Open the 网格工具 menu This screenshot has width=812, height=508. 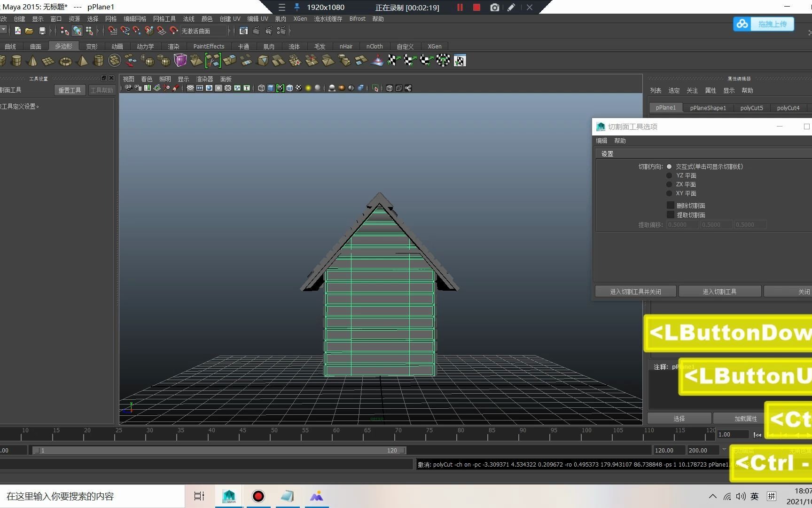pyautogui.click(x=164, y=19)
